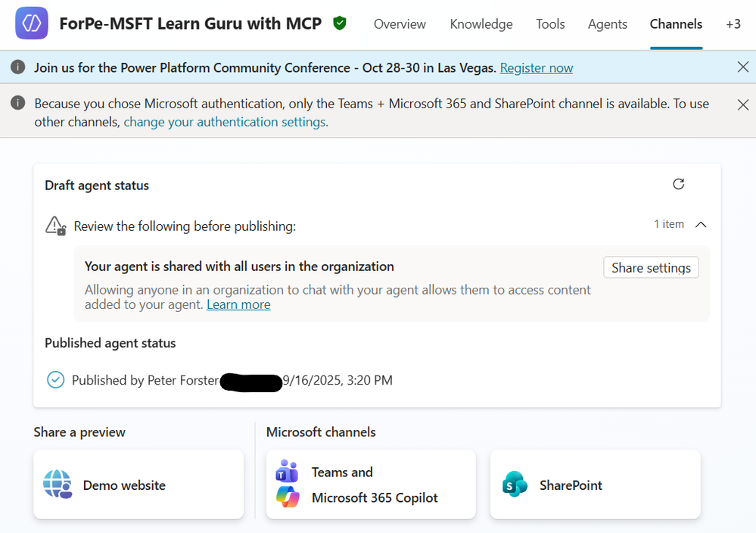This screenshot has width=756, height=533.
Task: Click the Copilot Studio agent logo icon
Action: (32, 23)
